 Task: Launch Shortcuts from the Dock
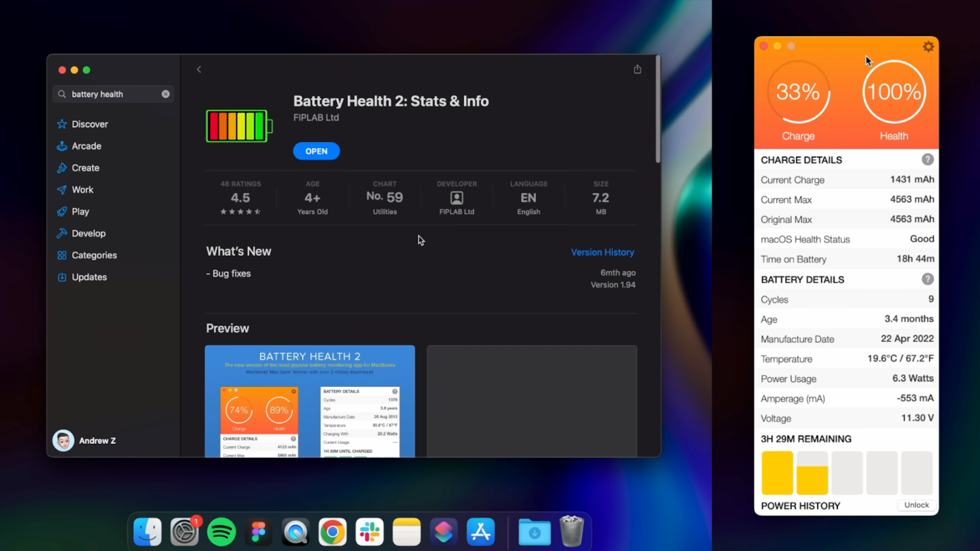[x=444, y=531]
